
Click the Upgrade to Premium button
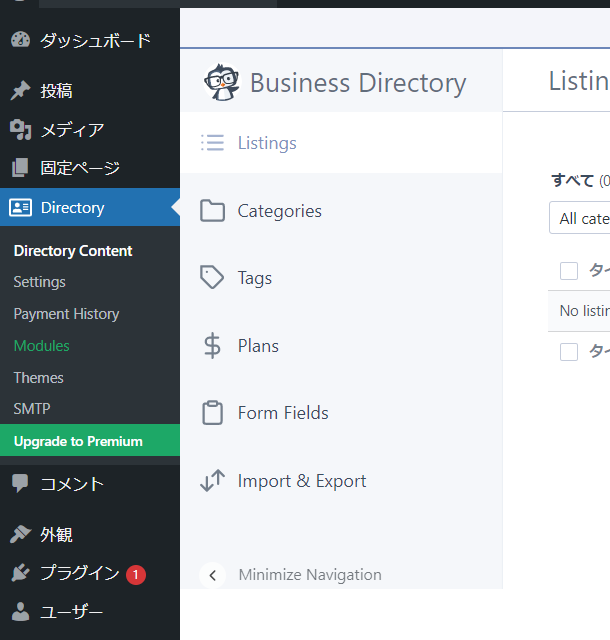tap(78, 441)
